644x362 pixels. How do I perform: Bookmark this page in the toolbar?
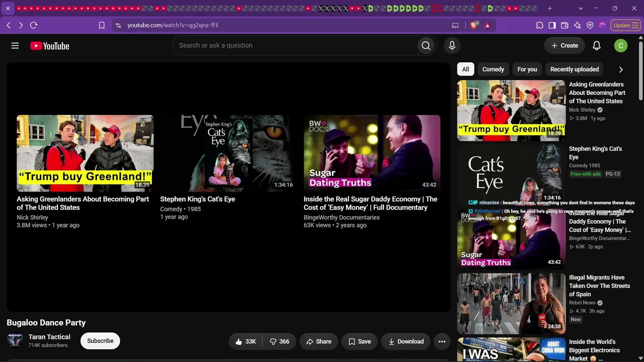102,25
